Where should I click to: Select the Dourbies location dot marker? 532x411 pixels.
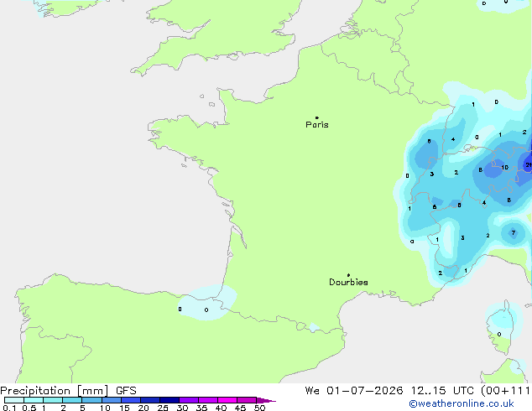coord(348,275)
